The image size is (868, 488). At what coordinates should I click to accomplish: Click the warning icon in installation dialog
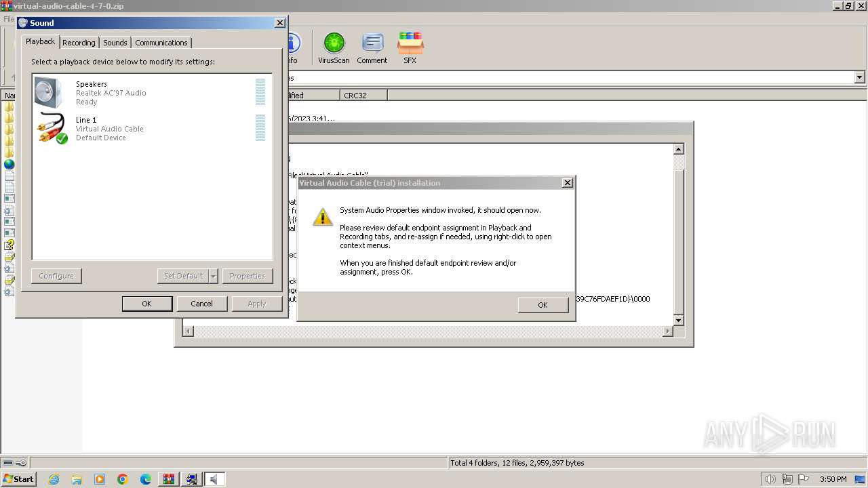[323, 217]
